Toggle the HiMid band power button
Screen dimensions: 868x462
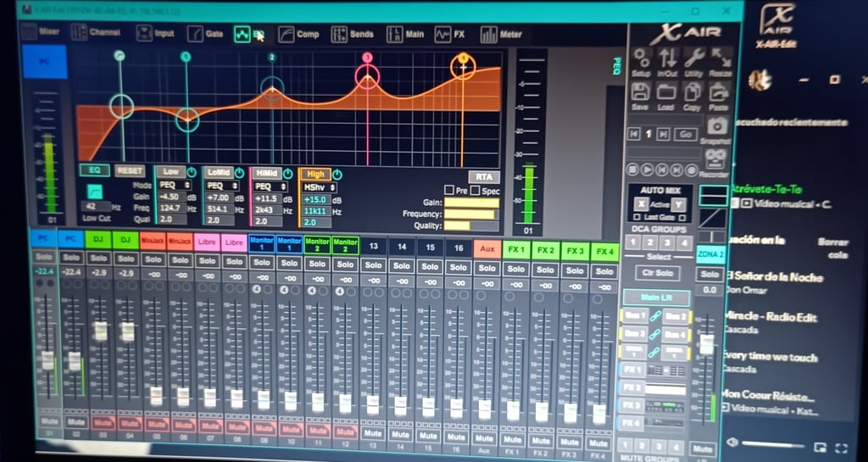287,173
